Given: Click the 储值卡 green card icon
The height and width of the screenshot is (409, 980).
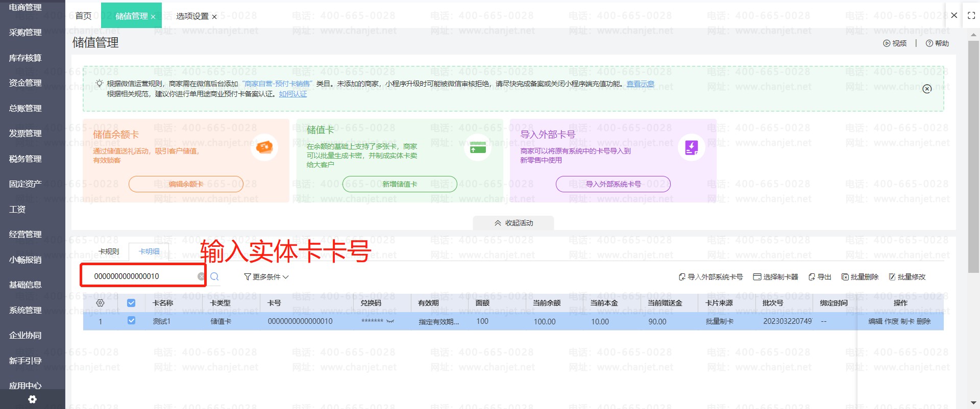Looking at the screenshot, I should pyautogui.click(x=478, y=147).
